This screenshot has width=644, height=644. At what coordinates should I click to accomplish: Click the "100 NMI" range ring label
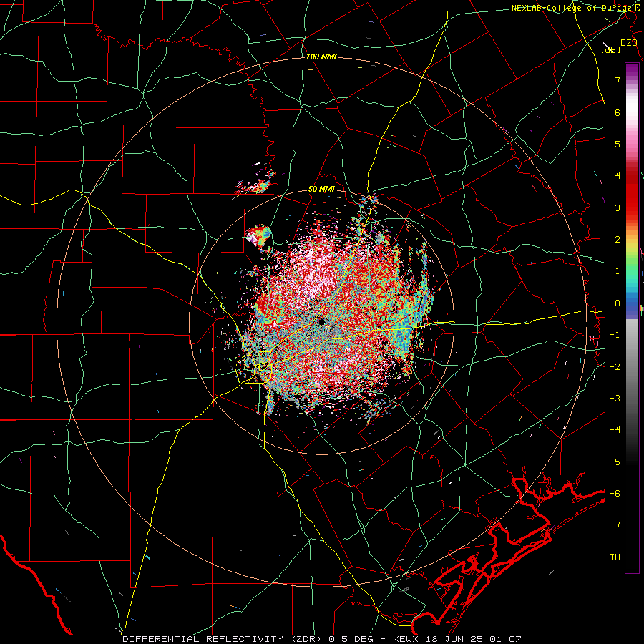coord(321,57)
